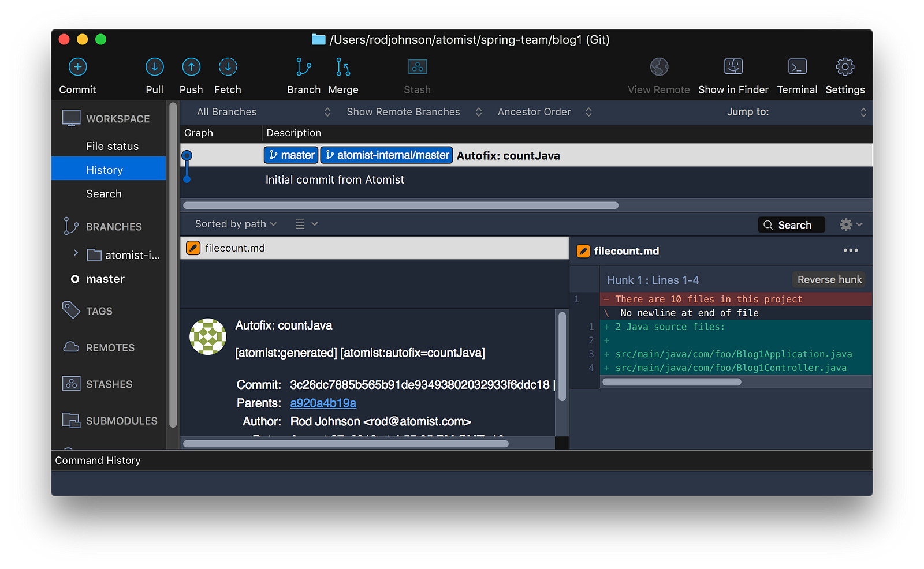Click the commit hash 3c26dc7885b565b91... text
Image resolution: width=924 pixels, height=569 pixels.
pos(420,385)
